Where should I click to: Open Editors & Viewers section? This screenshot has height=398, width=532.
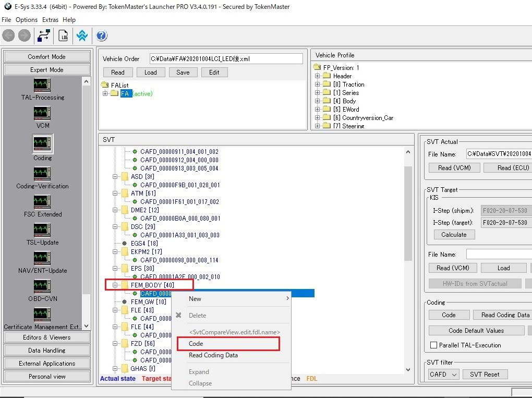pyautogui.click(x=47, y=337)
